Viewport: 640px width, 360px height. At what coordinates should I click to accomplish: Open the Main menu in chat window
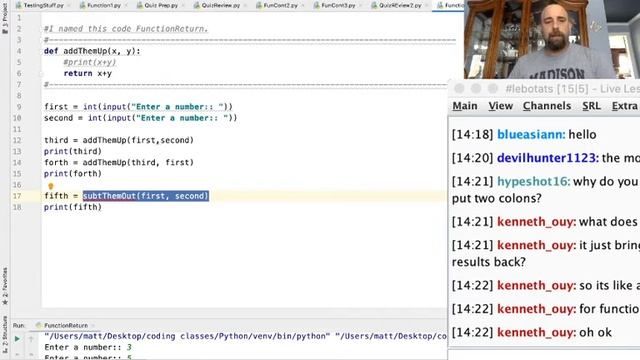pos(464,106)
